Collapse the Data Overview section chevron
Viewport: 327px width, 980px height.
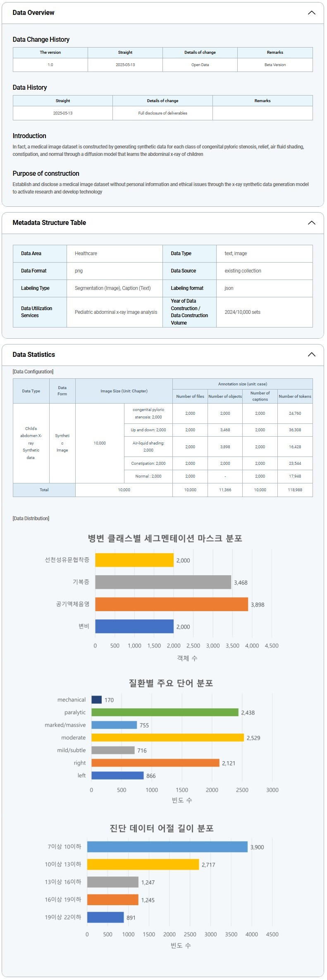[311, 13]
